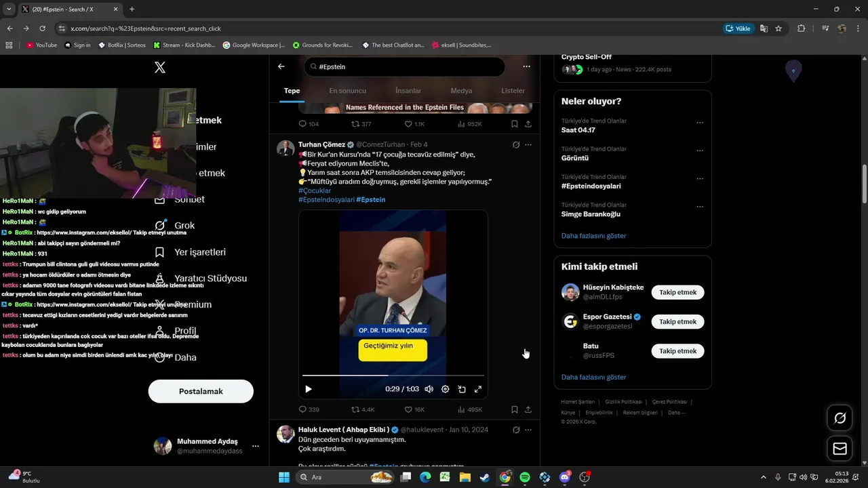868x488 pixels.
Task: Open the Medya tab
Action: click(461, 91)
